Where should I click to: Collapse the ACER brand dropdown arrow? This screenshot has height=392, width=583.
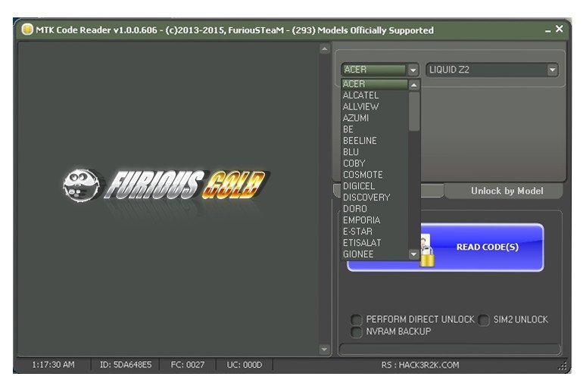point(413,70)
